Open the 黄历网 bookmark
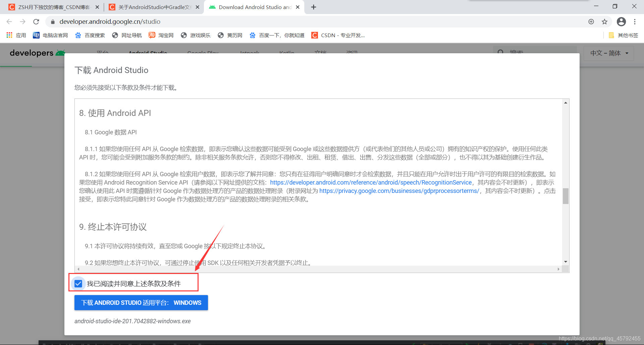 point(230,35)
